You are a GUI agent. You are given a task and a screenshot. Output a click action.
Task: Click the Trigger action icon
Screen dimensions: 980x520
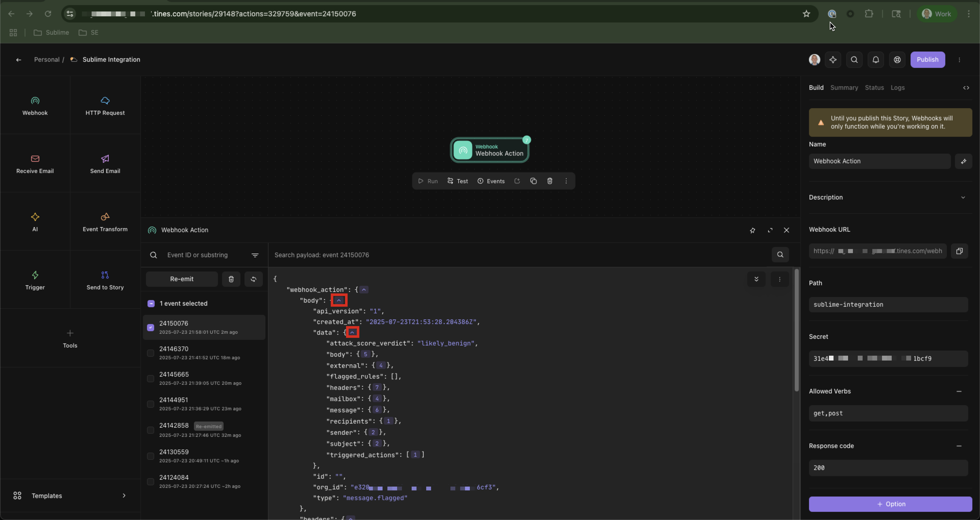tap(35, 275)
